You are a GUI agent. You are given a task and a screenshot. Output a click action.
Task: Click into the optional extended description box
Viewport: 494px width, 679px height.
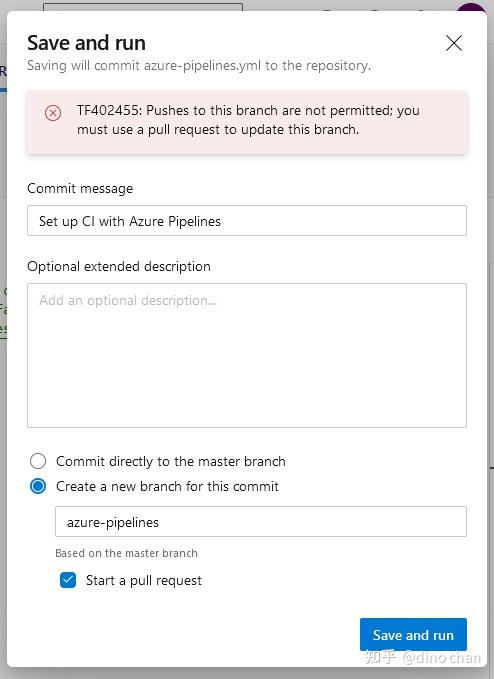pyautogui.click(x=247, y=355)
